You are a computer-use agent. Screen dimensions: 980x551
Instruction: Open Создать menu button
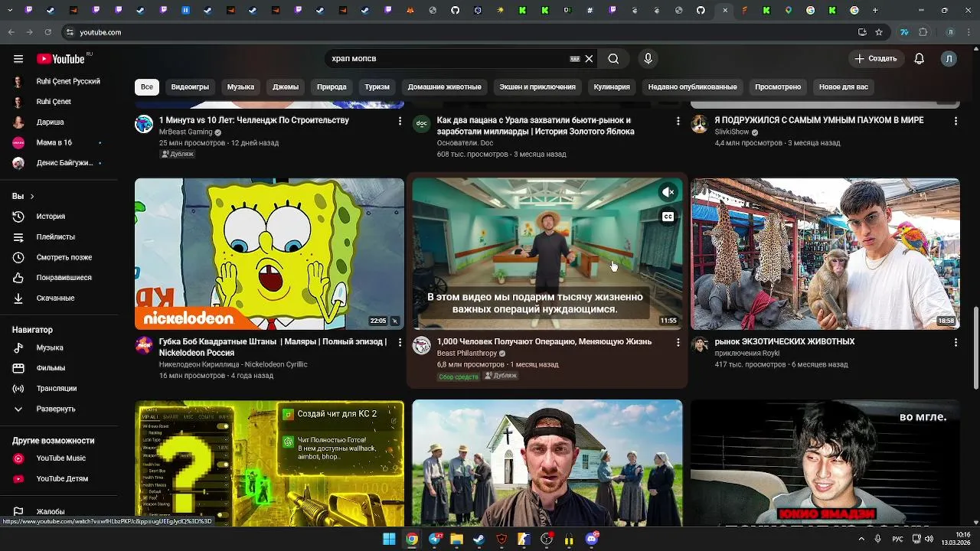click(x=876, y=59)
